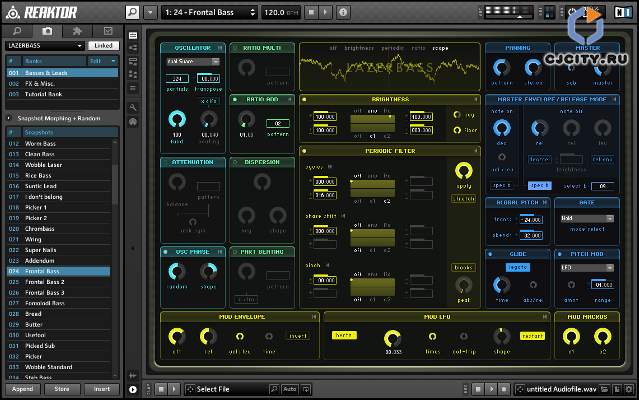Open recorder settings gear icon
The width and height of the screenshot is (639, 400).
coord(630,389)
